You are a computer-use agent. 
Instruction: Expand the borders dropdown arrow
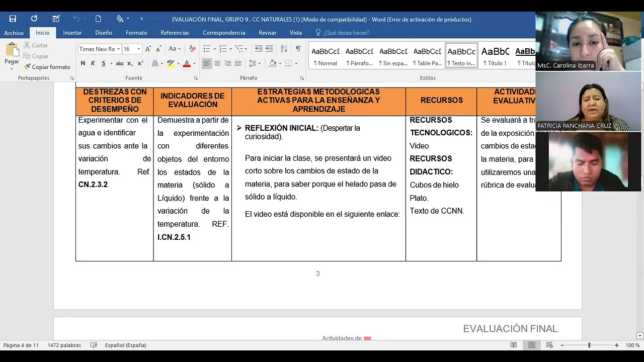point(296,63)
